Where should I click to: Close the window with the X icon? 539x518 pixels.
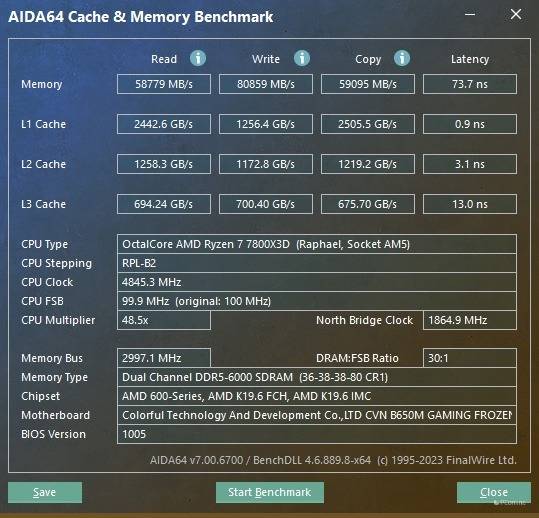[516, 14]
